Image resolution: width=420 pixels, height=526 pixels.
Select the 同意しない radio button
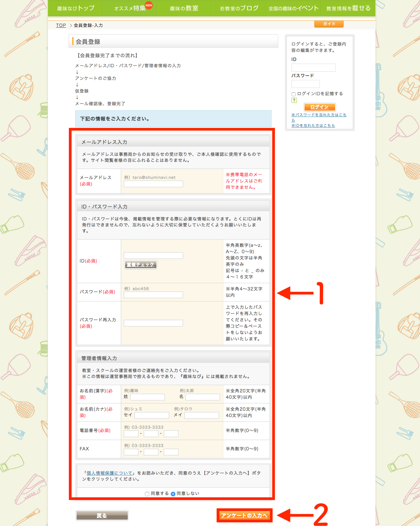pyautogui.click(x=173, y=494)
